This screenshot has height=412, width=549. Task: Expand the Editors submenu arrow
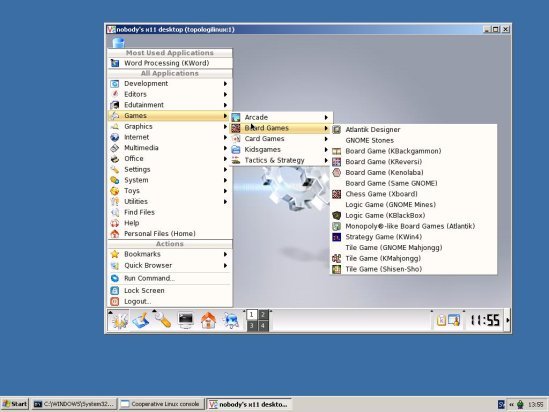[225, 95]
